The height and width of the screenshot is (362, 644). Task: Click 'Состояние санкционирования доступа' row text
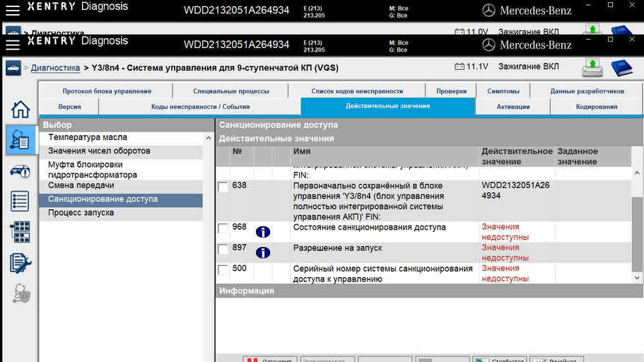coord(369,227)
